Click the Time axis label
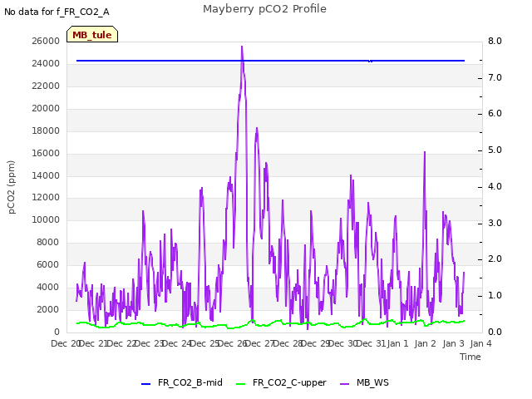This screenshot has width=532, height=399. point(470,357)
